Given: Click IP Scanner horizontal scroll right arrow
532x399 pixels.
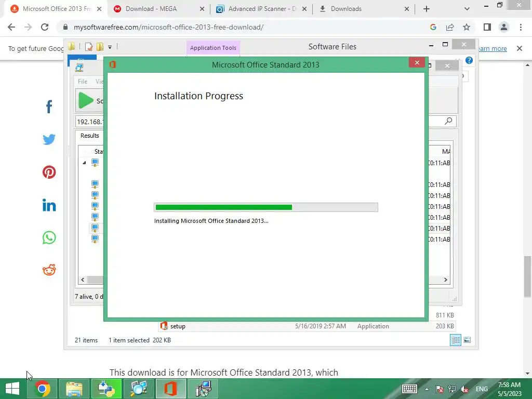Looking at the screenshot, I should click(445, 280).
